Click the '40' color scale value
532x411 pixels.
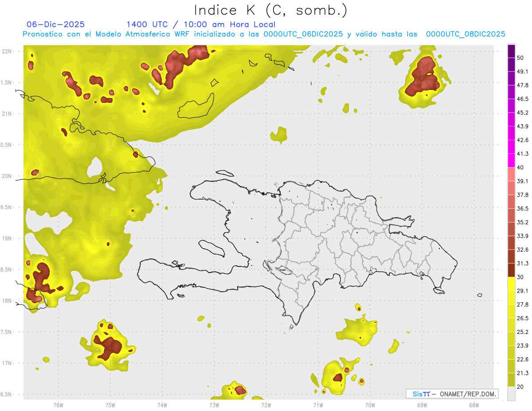click(x=520, y=168)
